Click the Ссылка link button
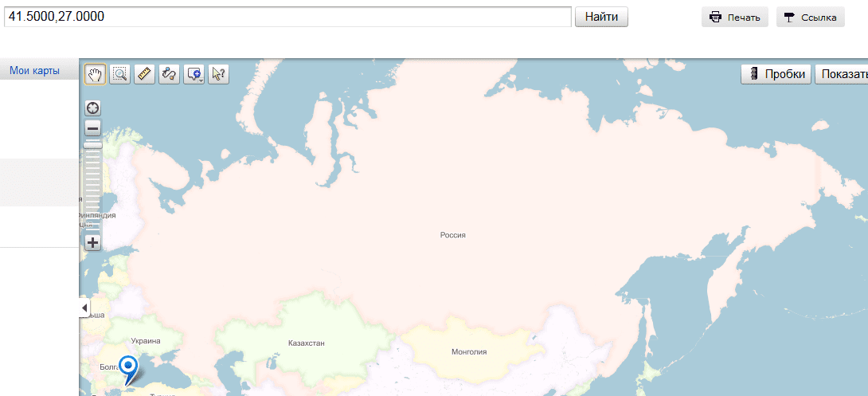The image size is (868, 396). tap(810, 18)
